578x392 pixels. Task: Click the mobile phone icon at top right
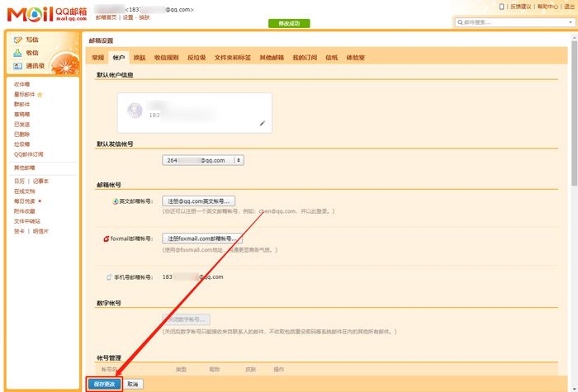(x=501, y=7)
